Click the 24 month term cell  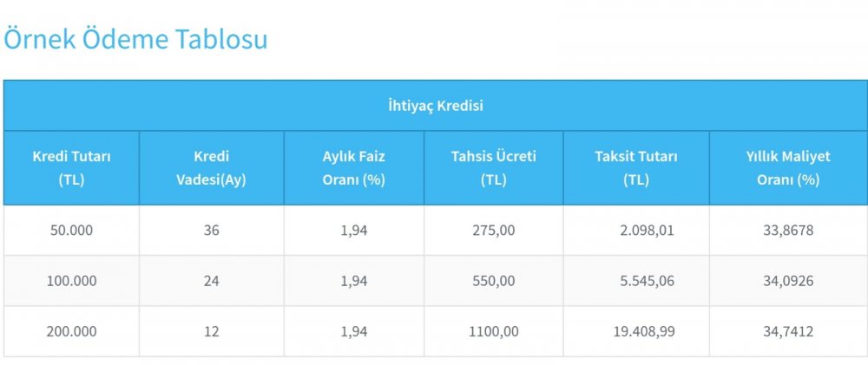point(211,281)
